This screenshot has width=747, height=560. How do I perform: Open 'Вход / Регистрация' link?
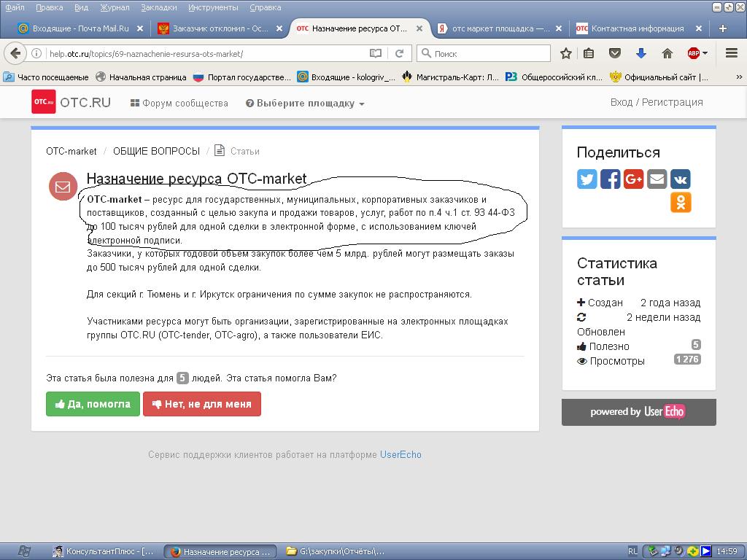(x=657, y=102)
